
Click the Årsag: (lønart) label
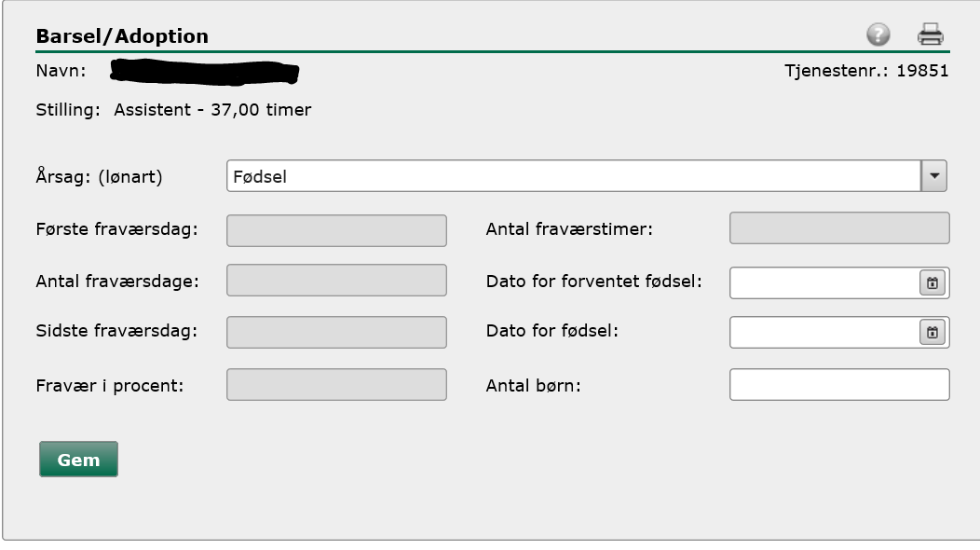click(99, 176)
